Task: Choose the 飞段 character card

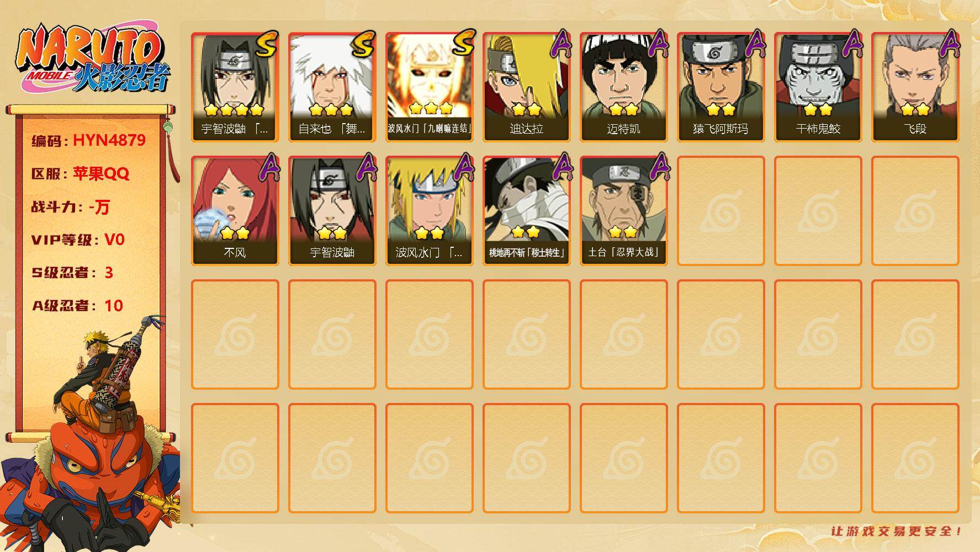Action: pos(915,87)
